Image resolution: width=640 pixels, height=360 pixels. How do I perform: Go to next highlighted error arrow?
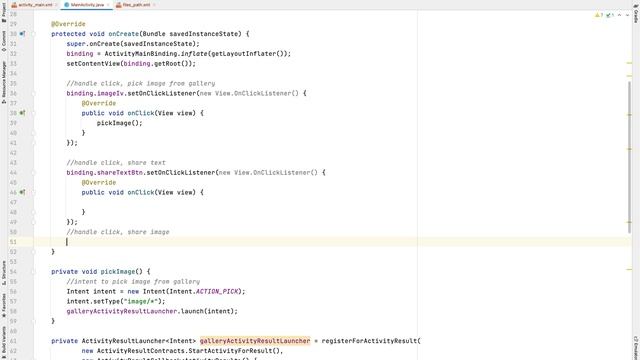627,15
